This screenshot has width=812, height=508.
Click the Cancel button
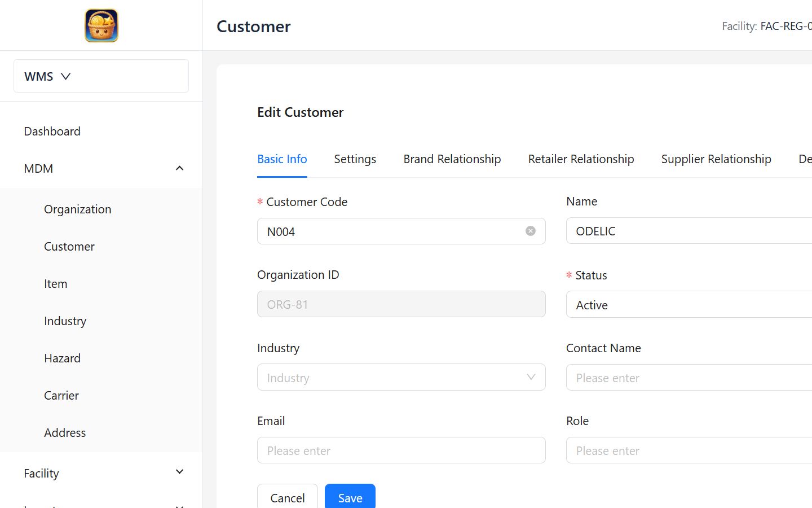click(288, 497)
